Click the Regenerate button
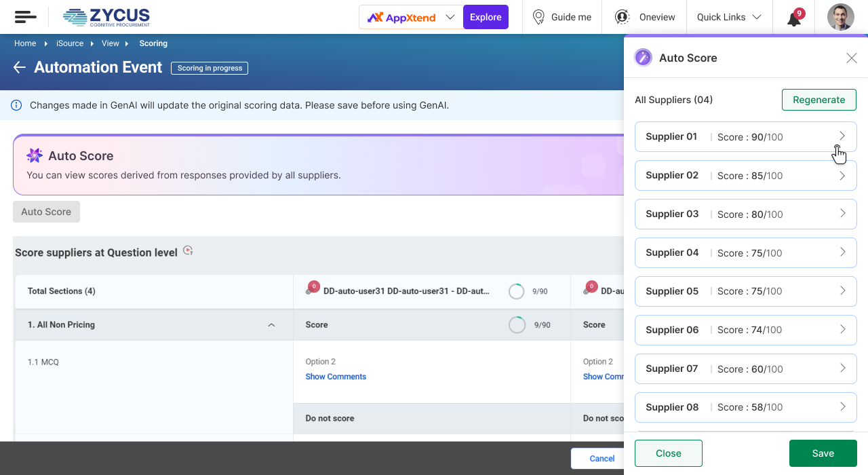 point(818,100)
